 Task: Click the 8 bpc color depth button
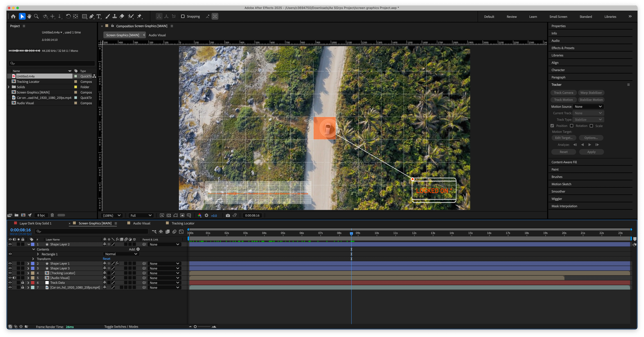tap(41, 215)
